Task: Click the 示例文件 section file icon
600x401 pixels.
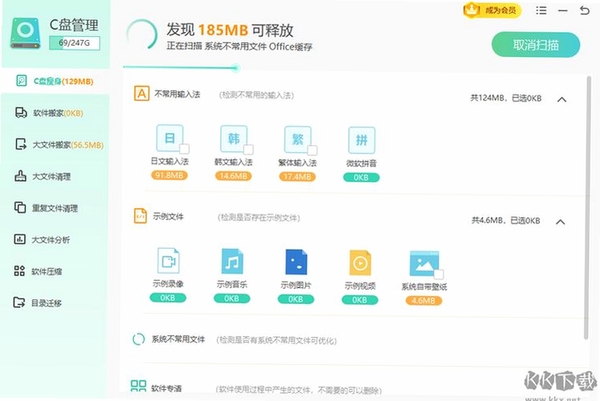Action: (x=140, y=216)
